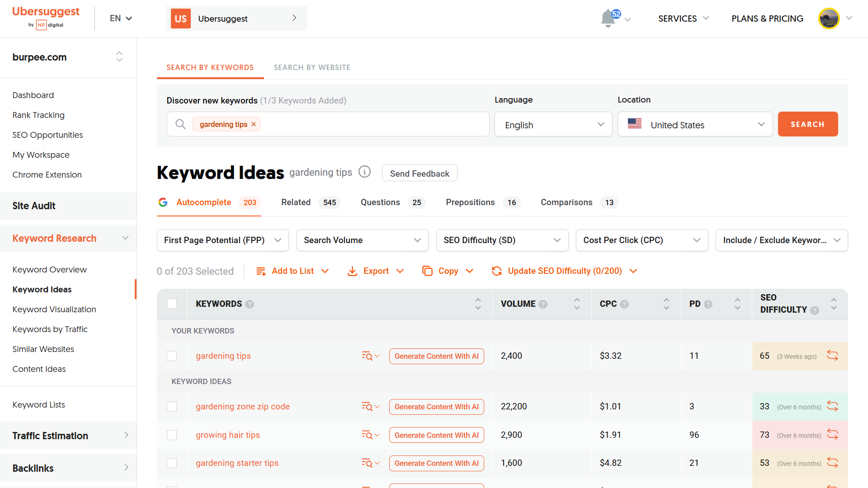Generate Content With AI for growing hair tips

437,435
